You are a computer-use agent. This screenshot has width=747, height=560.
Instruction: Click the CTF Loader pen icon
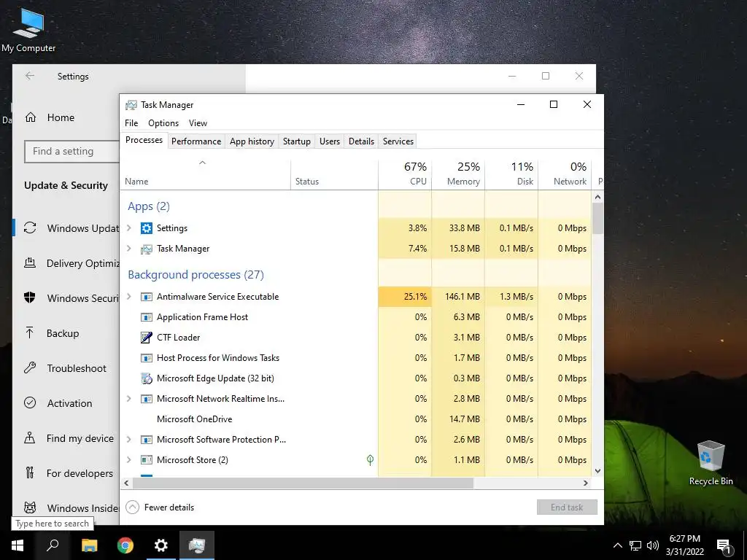146,338
